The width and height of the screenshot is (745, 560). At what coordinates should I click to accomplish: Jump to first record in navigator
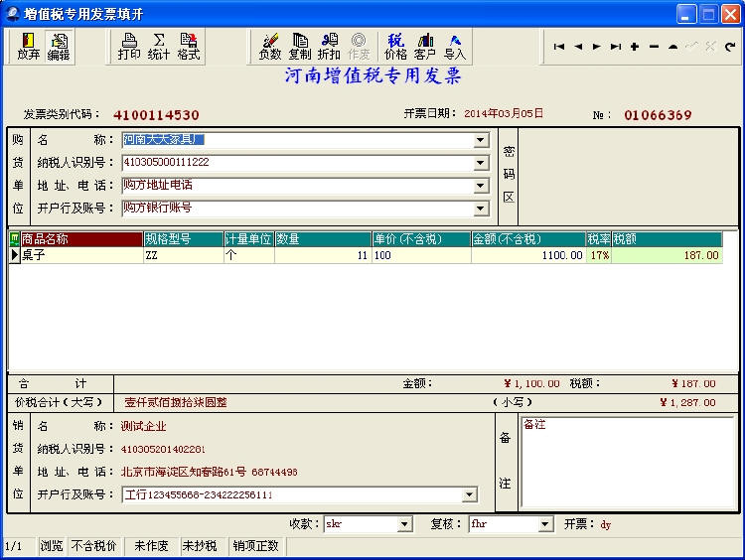tap(559, 47)
